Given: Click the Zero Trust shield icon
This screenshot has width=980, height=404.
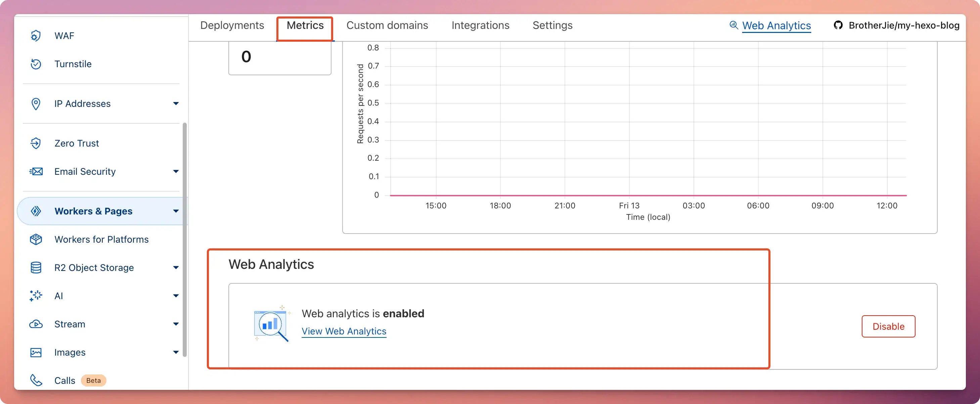Looking at the screenshot, I should point(36,143).
